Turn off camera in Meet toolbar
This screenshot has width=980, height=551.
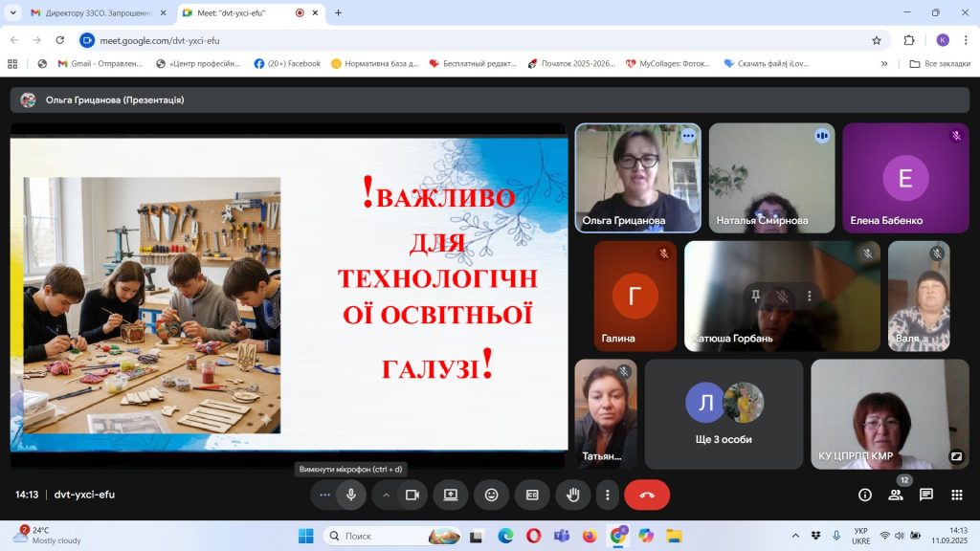pyautogui.click(x=412, y=495)
